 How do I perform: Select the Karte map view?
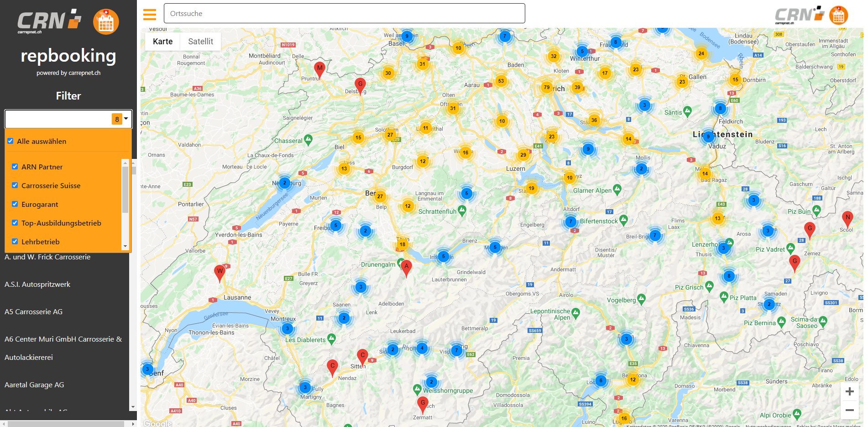[162, 42]
